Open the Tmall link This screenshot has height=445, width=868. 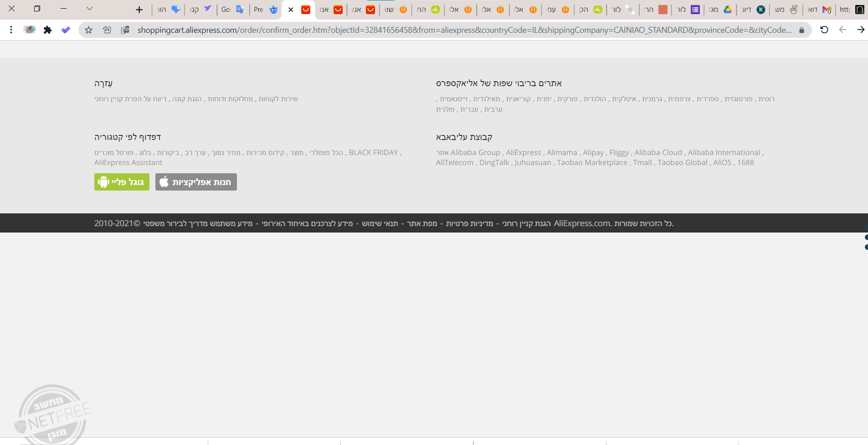coord(642,163)
